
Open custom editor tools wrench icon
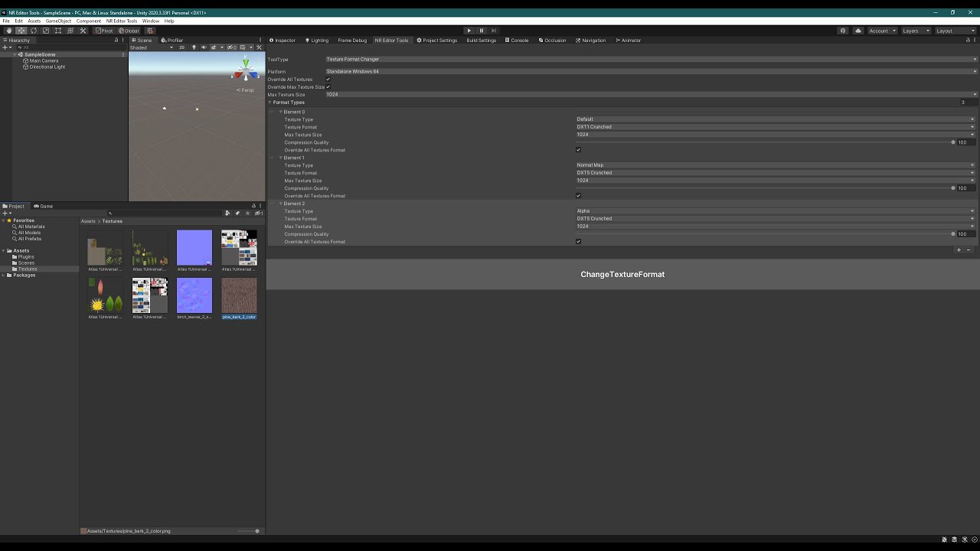(83, 31)
